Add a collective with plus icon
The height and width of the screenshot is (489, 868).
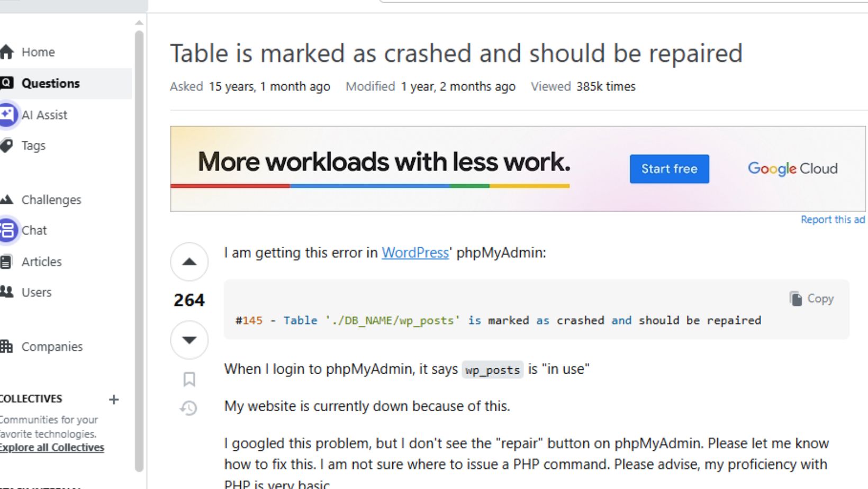point(114,400)
